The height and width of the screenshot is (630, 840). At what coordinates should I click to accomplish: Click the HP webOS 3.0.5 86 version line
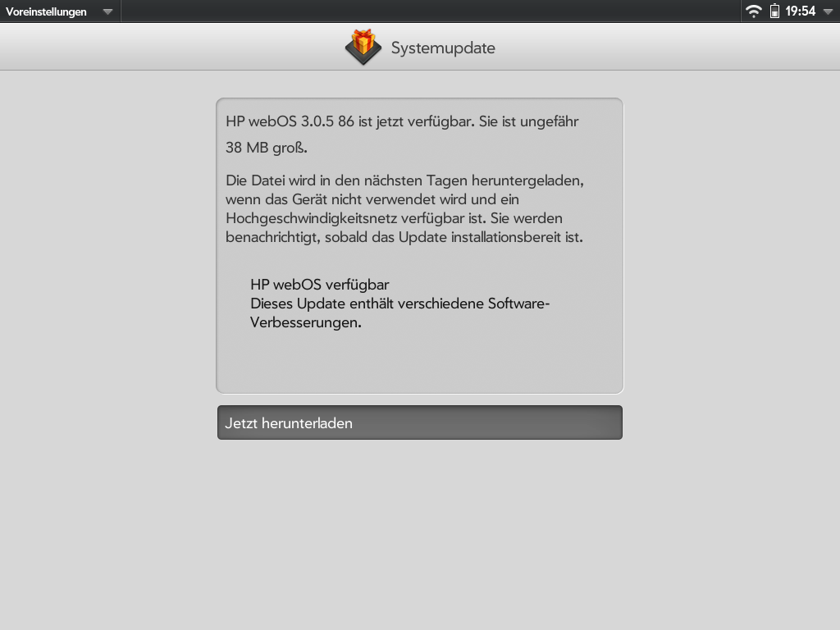402,121
